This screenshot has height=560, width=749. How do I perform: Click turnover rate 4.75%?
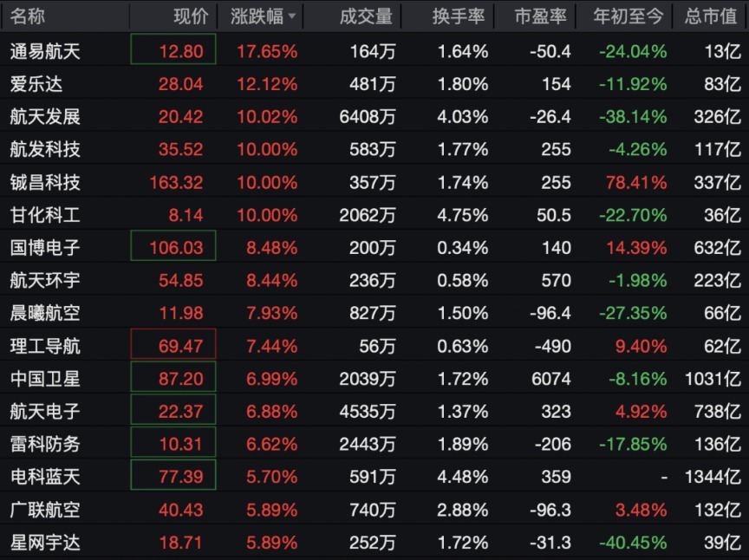(463, 215)
